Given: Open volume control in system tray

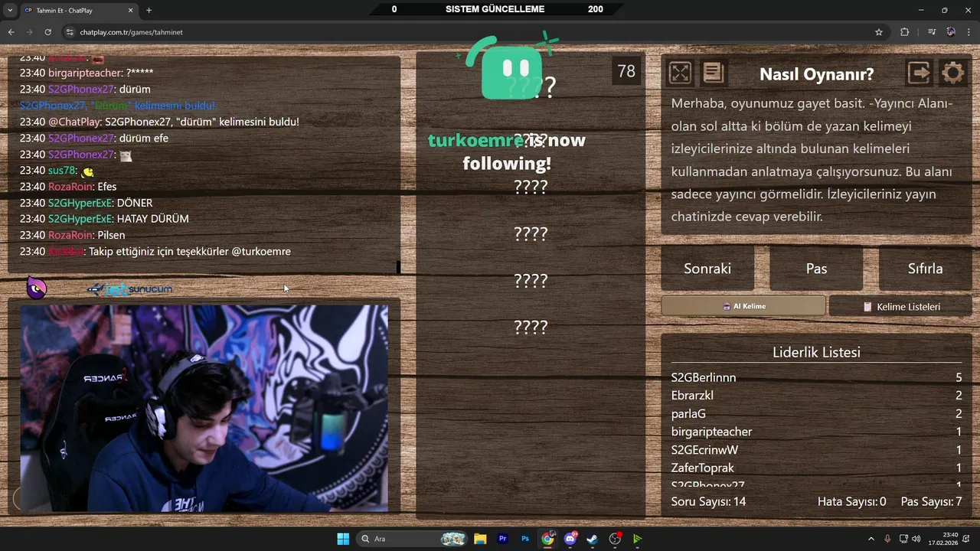Looking at the screenshot, I should [916, 539].
